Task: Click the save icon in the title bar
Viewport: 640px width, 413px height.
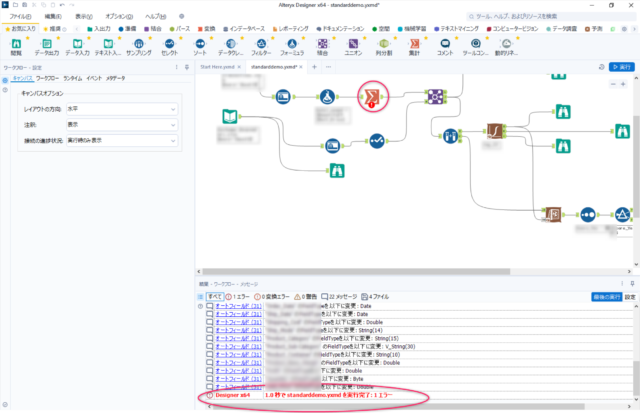Action: click(24, 5)
